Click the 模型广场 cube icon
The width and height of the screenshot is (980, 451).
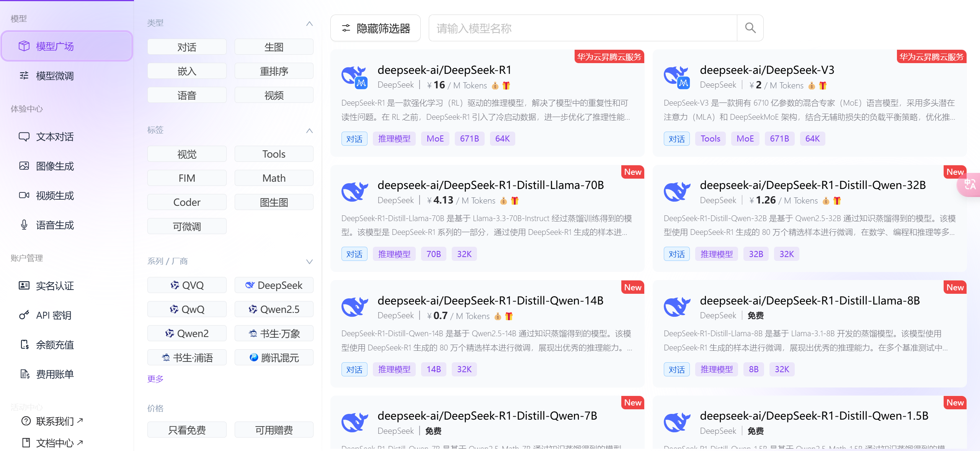pyautogui.click(x=24, y=46)
